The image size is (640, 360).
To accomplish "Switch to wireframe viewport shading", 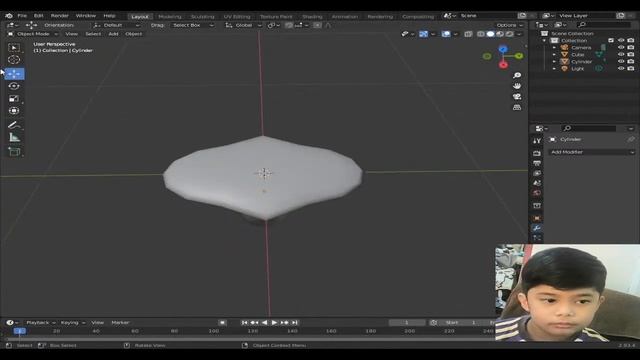I will [481, 34].
